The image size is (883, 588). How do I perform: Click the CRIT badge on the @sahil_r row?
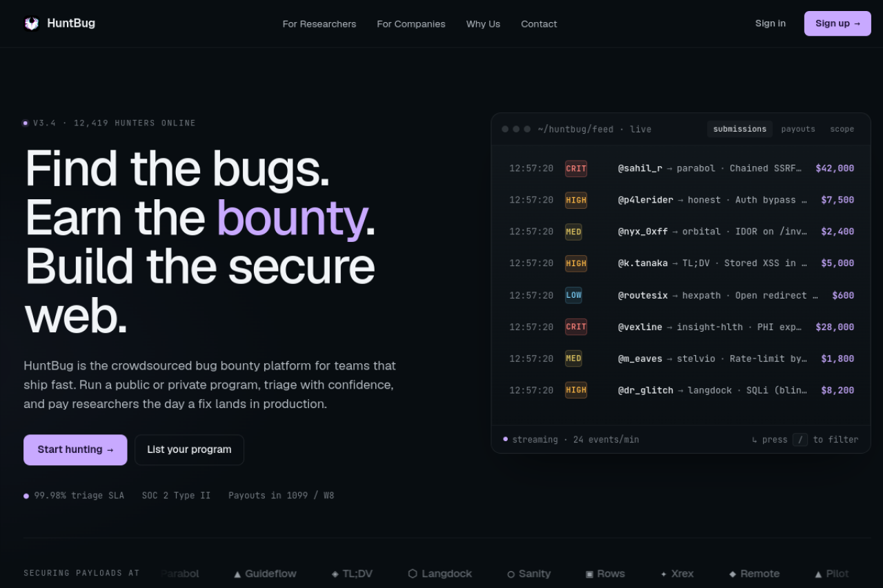[x=576, y=168]
